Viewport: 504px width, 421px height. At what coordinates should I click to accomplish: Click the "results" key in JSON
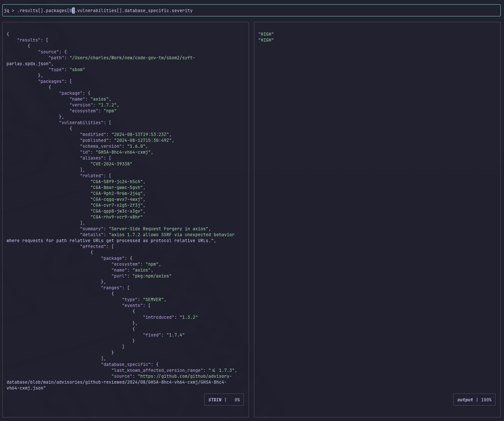pos(29,40)
